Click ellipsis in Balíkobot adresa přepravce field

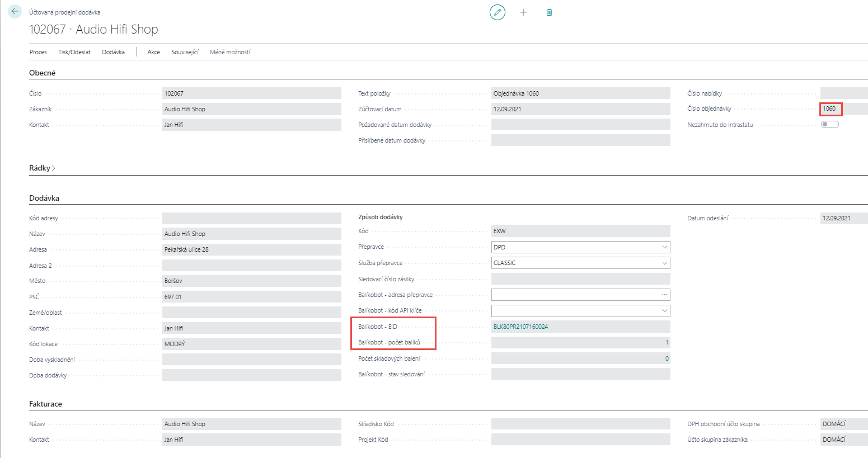[664, 295]
